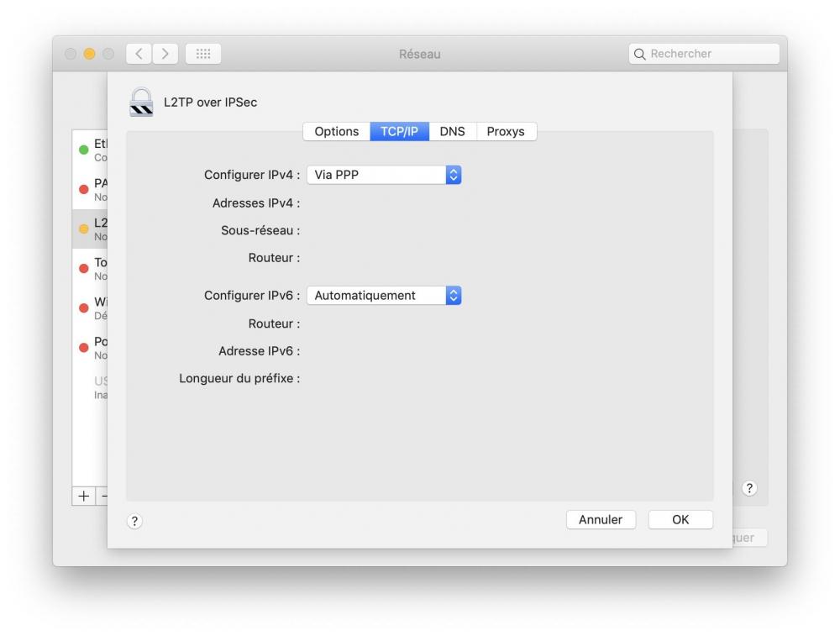Go forward with the right chevron button
Image resolution: width=840 pixels, height=636 pixels.
click(165, 54)
